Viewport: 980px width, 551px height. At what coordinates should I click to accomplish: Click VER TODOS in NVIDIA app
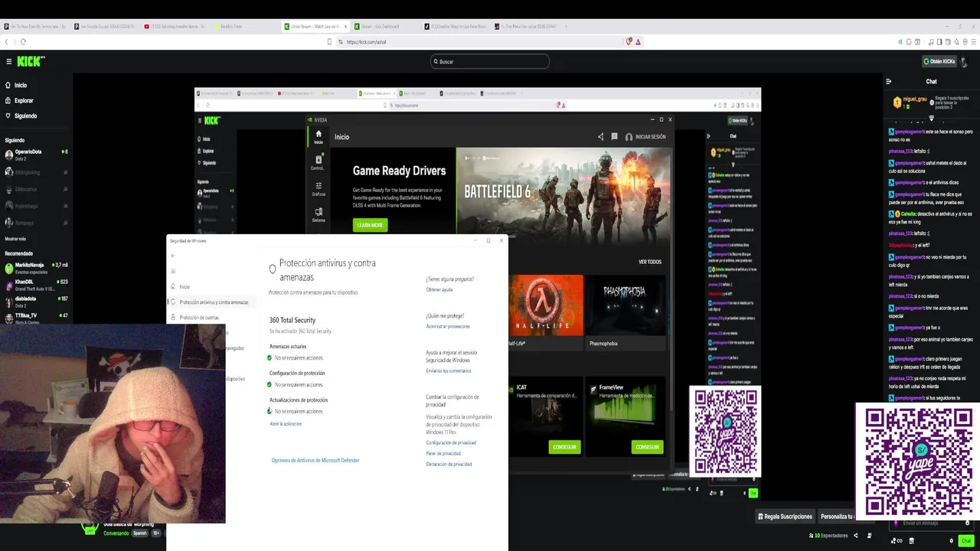click(x=650, y=262)
